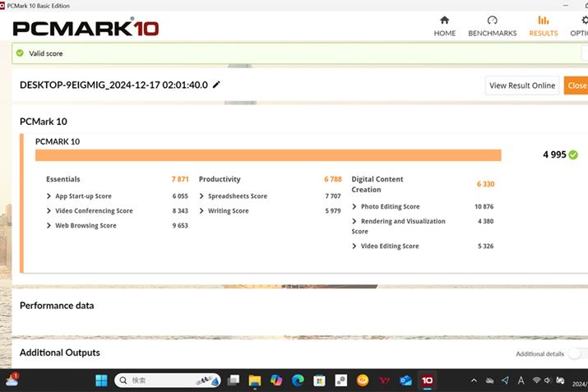Open the Windows Start menu
The image size is (588, 392).
click(101, 380)
